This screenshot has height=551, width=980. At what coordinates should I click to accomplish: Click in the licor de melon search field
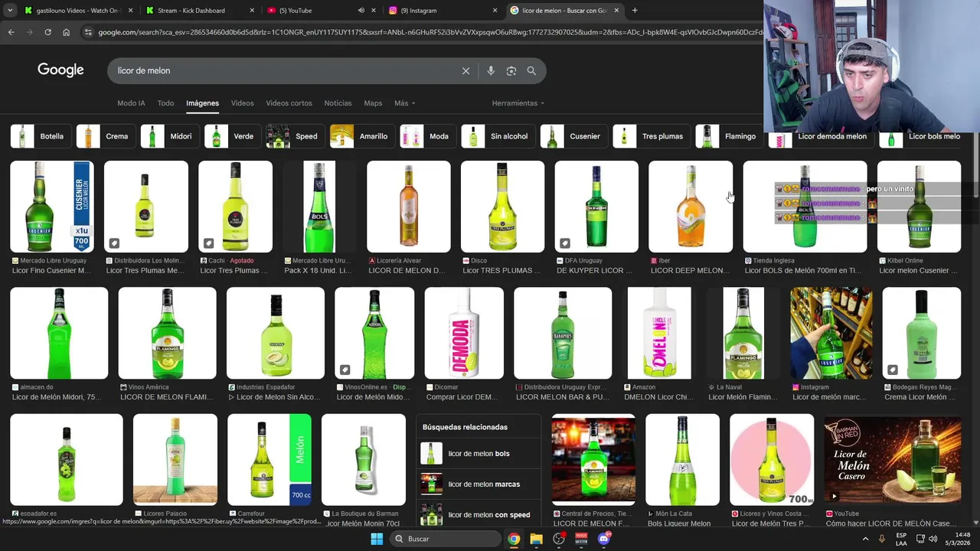pyautogui.click(x=283, y=70)
